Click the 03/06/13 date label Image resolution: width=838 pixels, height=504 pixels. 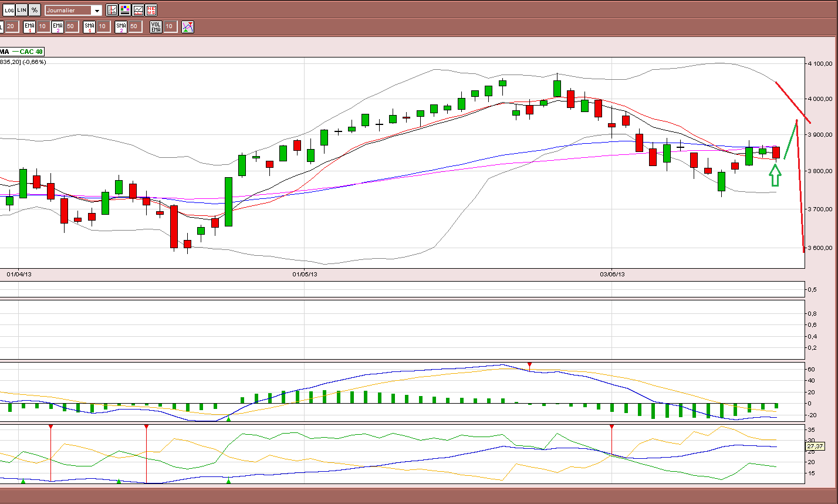(612, 274)
